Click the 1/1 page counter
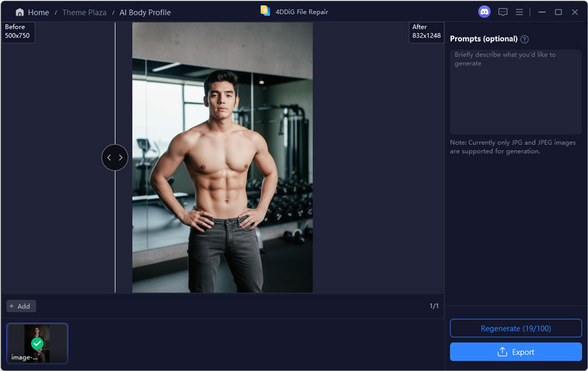Image resolution: width=588 pixels, height=371 pixels. tap(434, 306)
